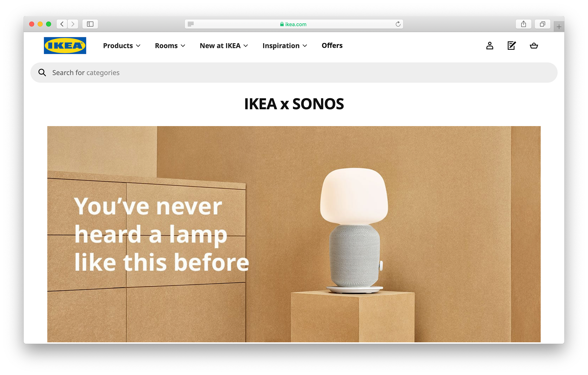Expand the Products dropdown menu
Screen dimensions: 588x375
point(122,46)
